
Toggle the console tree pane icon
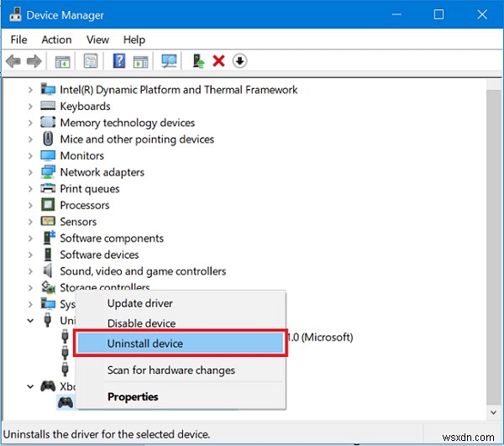coord(62,61)
